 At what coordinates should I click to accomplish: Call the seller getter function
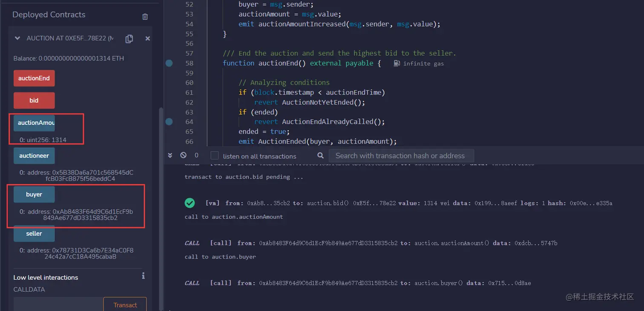click(34, 233)
